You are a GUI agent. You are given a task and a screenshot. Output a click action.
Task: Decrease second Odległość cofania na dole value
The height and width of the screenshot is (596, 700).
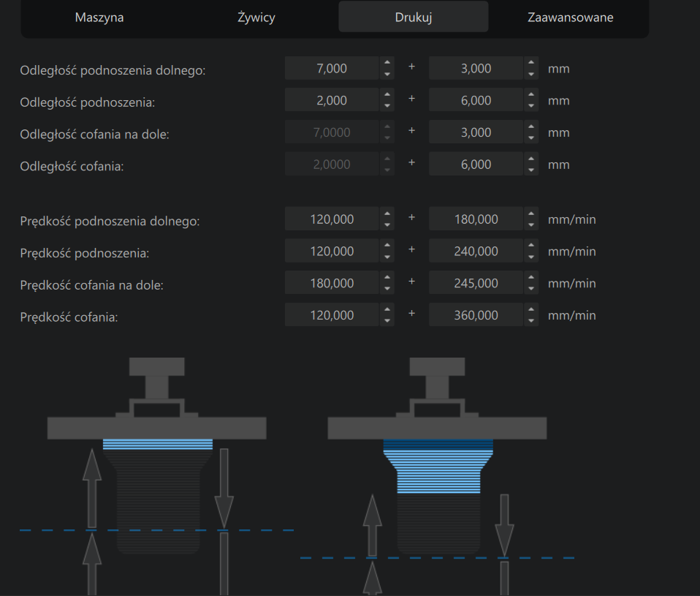pos(531,138)
